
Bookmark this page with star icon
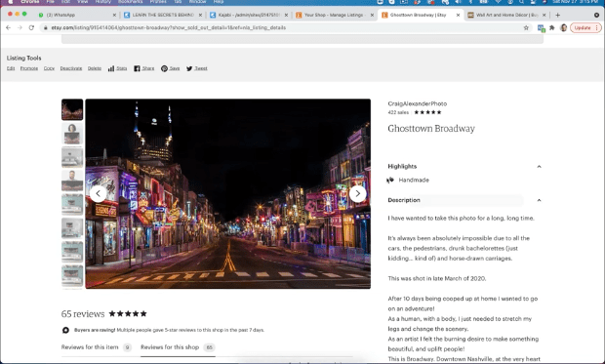(x=526, y=27)
